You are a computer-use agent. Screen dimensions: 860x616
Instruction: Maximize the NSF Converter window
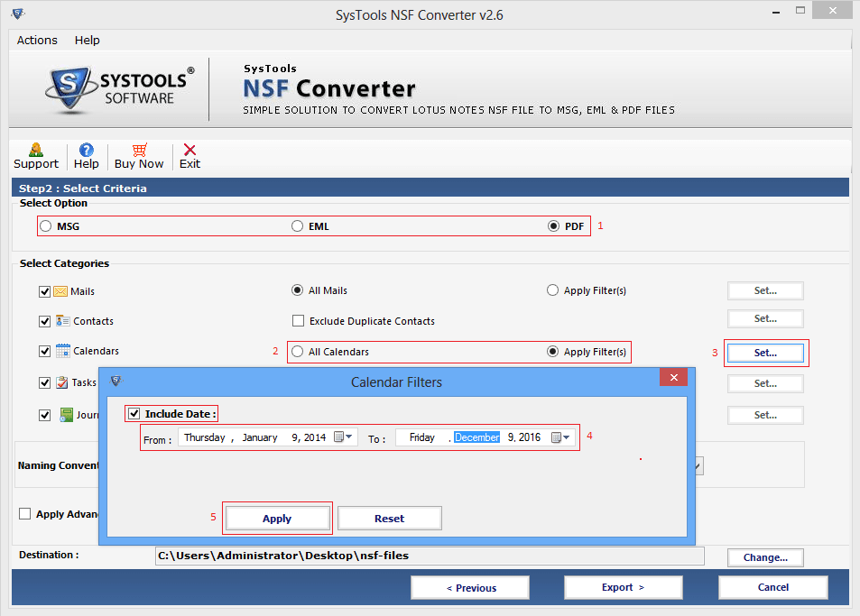point(800,11)
